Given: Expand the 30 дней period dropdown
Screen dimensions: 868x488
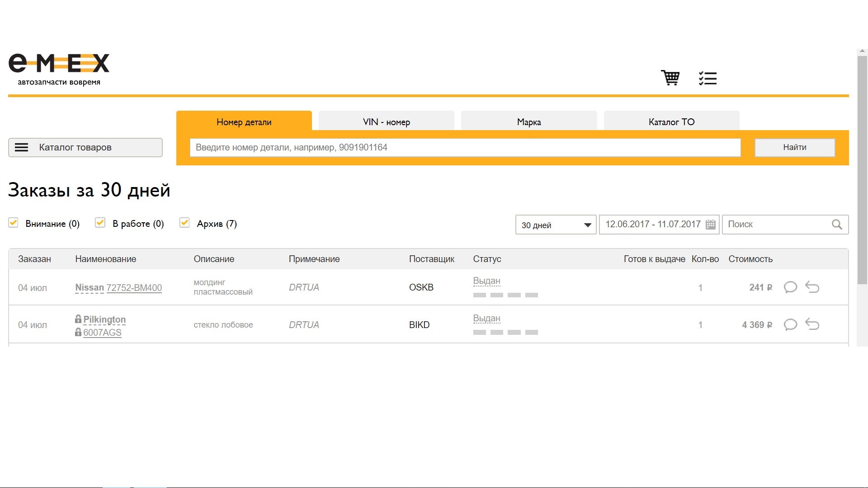Looking at the screenshot, I should tap(556, 225).
